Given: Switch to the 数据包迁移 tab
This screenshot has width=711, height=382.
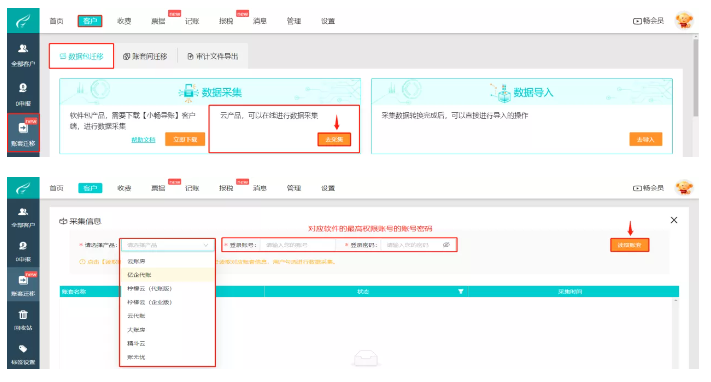Looking at the screenshot, I should pyautogui.click(x=82, y=56).
